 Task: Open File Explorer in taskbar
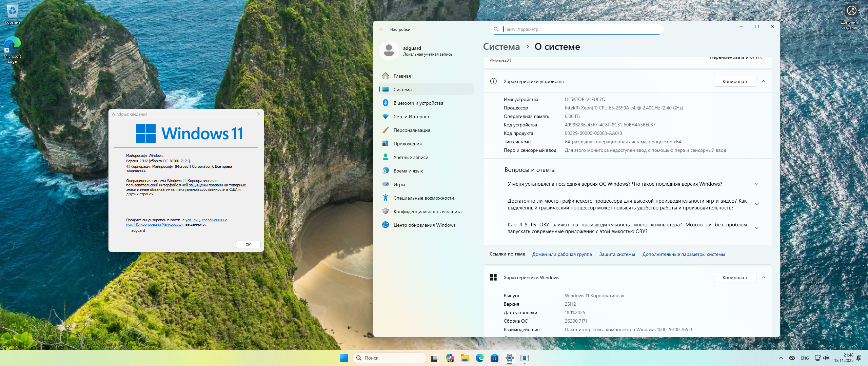tap(465, 358)
